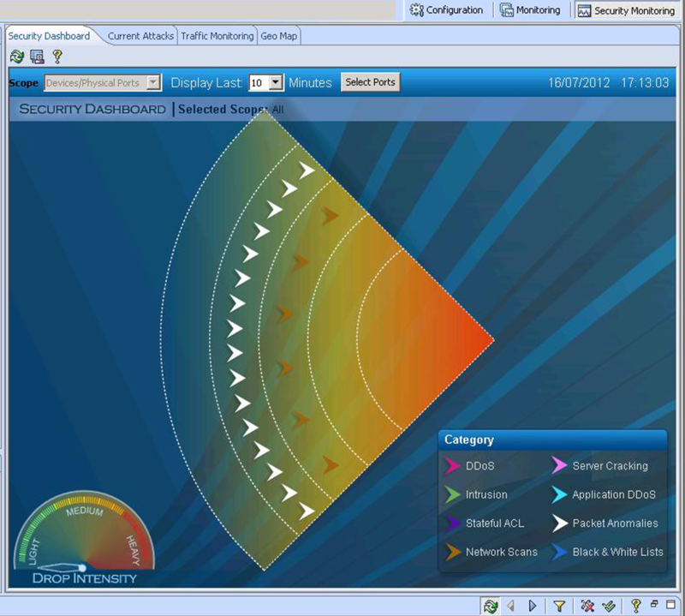Click the topmost white Packet Anomalies arrow on radar
The height and width of the screenshot is (616, 685).
point(307,170)
